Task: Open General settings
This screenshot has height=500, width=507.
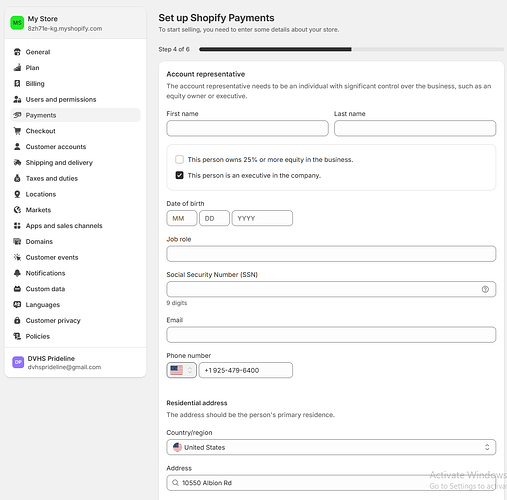Action: pyautogui.click(x=75, y=52)
